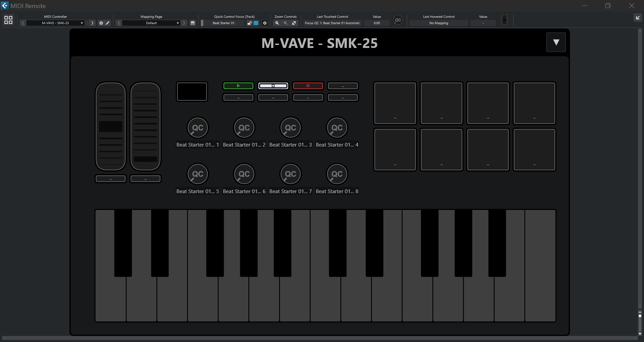Expand the M-VAVE surface triangle menu

click(556, 42)
